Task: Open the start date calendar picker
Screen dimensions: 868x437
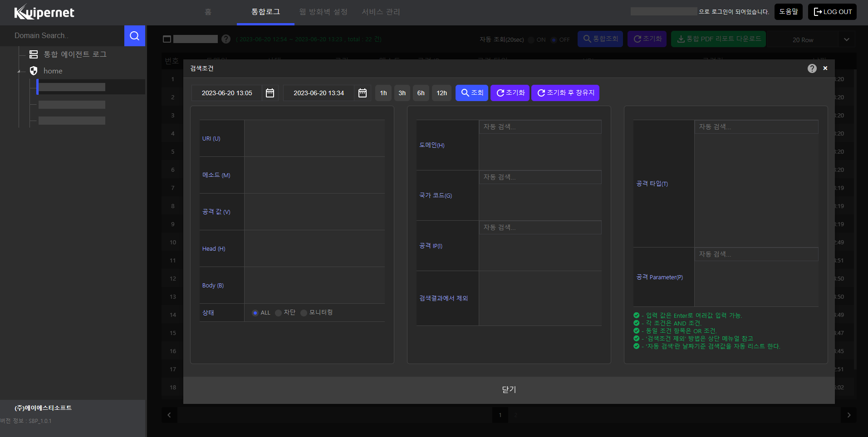Action: (x=270, y=93)
